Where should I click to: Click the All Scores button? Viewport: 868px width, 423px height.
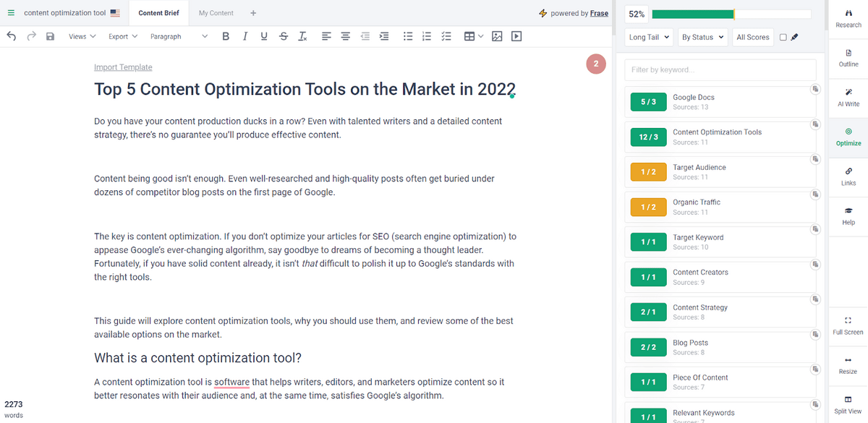(x=752, y=38)
